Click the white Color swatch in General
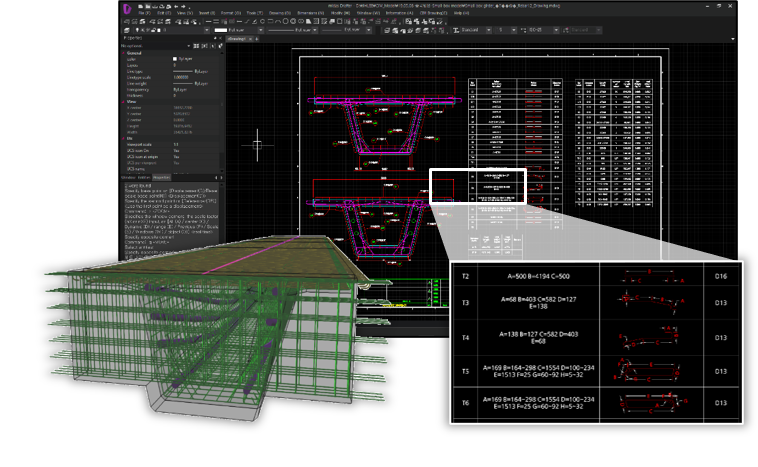This screenshot has height=467, width=758. click(x=176, y=58)
